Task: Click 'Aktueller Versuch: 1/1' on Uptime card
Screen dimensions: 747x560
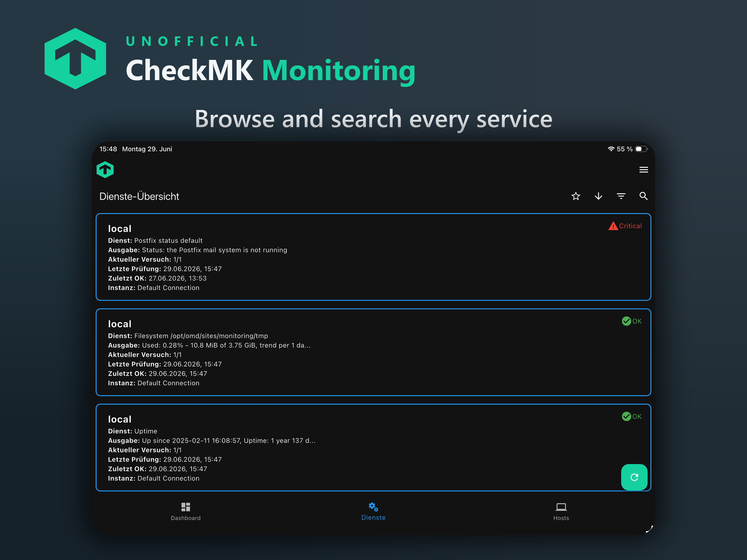Action: (145, 450)
